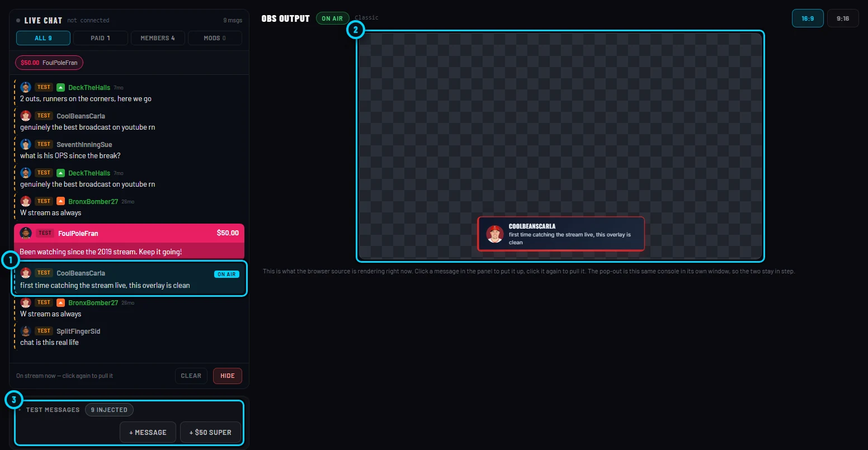The height and width of the screenshot is (450, 868).
Task: Click TEST badge on SplitFingerSid's message
Action: pyautogui.click(x=44, y=331)
